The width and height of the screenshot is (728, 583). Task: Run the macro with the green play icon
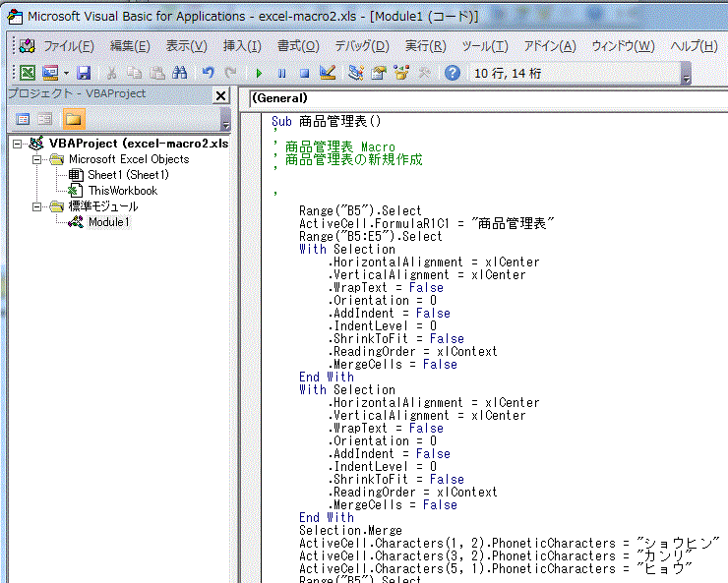click(259, 74)
